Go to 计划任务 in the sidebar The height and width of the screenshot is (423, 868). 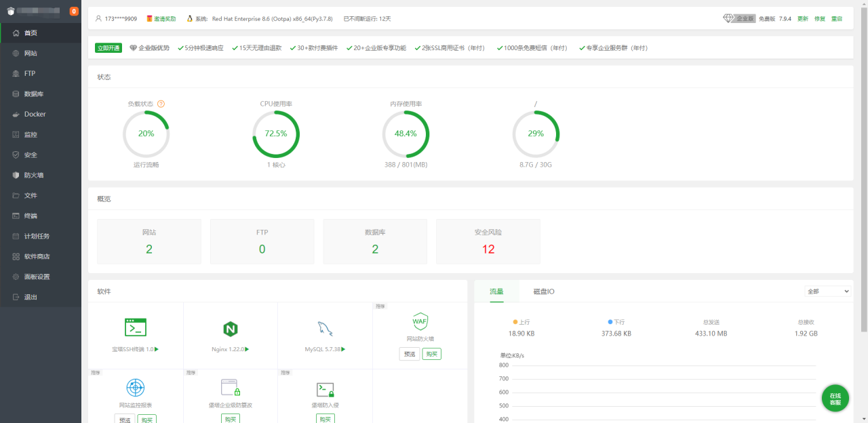(37, 236)
